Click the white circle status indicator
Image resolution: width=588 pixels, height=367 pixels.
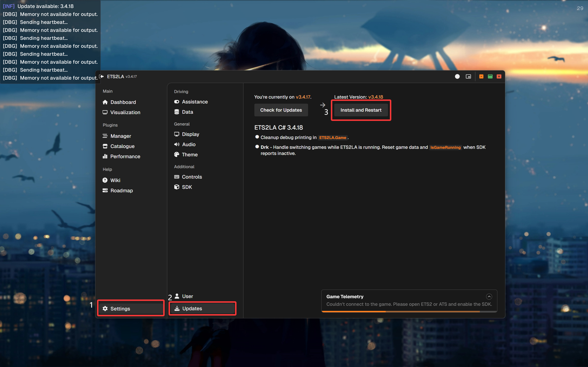pyautogui.click(x=457, y=77)
